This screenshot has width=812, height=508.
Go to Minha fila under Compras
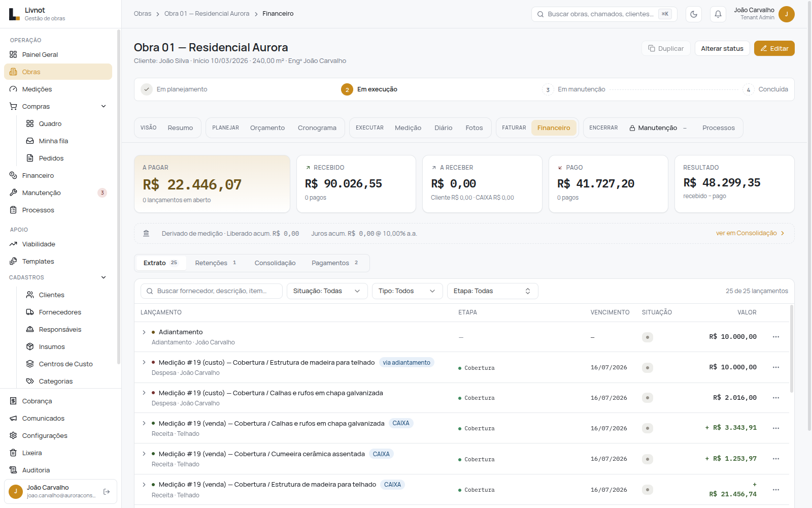pos(66,141)
